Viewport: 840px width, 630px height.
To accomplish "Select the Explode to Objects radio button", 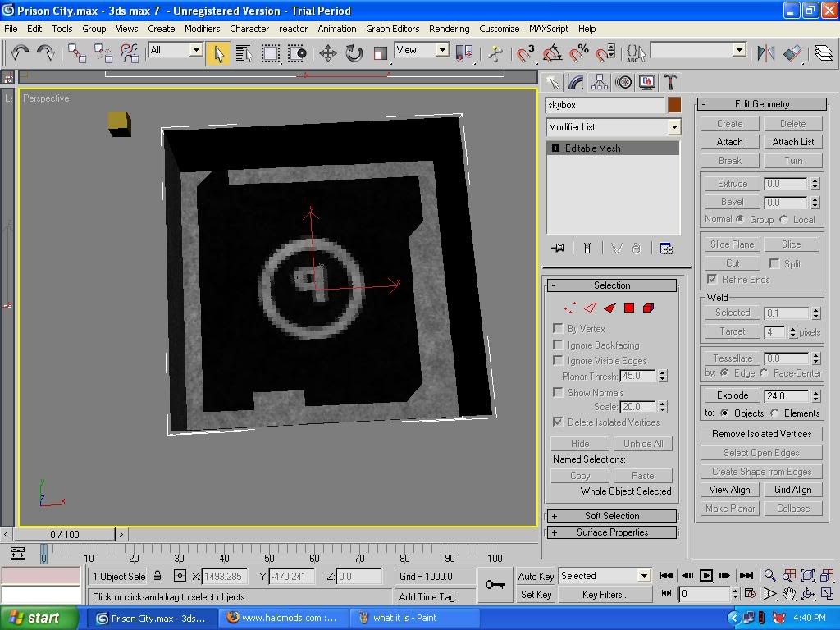I will coord(724,413).
